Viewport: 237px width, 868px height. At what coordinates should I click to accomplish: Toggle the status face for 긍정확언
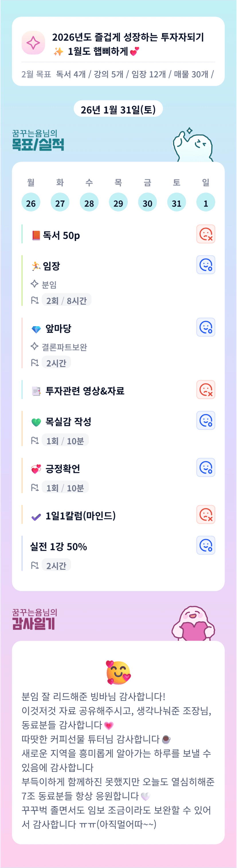point(206,468)
